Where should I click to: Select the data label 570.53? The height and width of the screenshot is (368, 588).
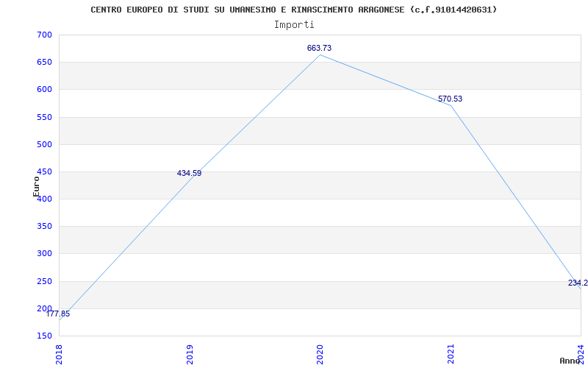450,99
